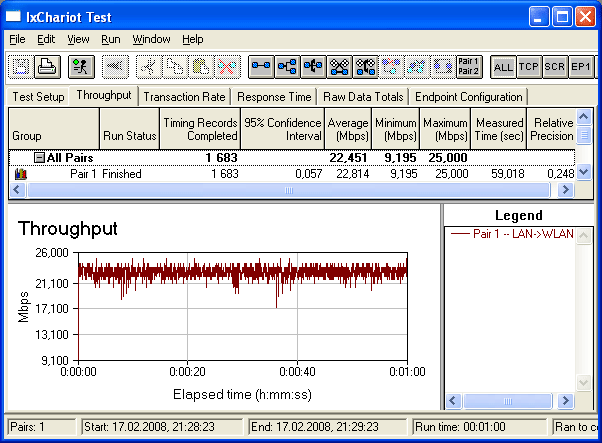Click the Measured Time (sec) column header
This screenshot has height=443, width=602.
pos(499,129)
